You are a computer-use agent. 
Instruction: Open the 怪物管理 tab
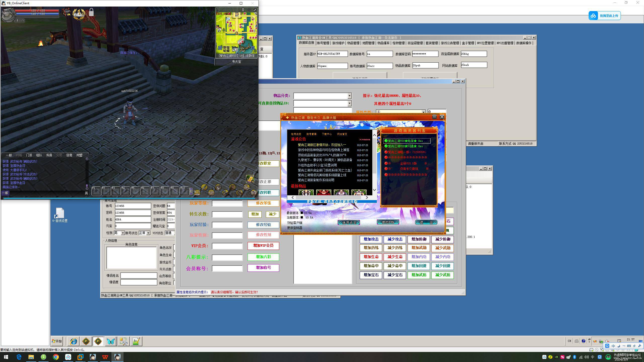tap(398, 43)
